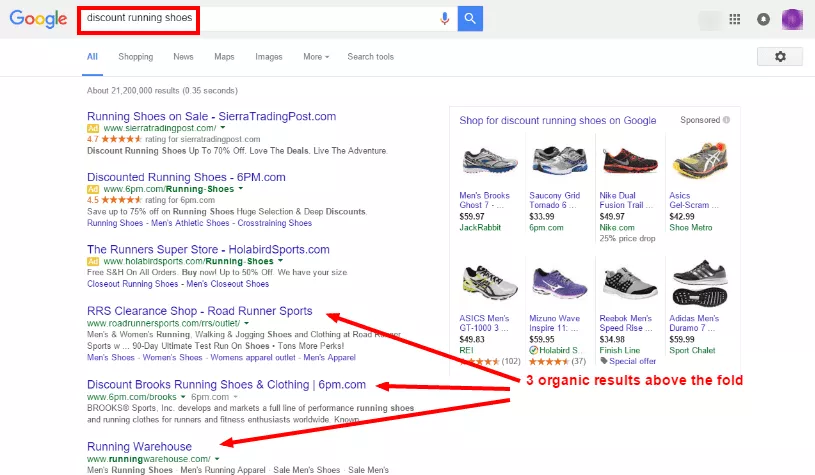
Task: Expand arrow next to roadrunnersports.com URL
Action: coord(246,323)
